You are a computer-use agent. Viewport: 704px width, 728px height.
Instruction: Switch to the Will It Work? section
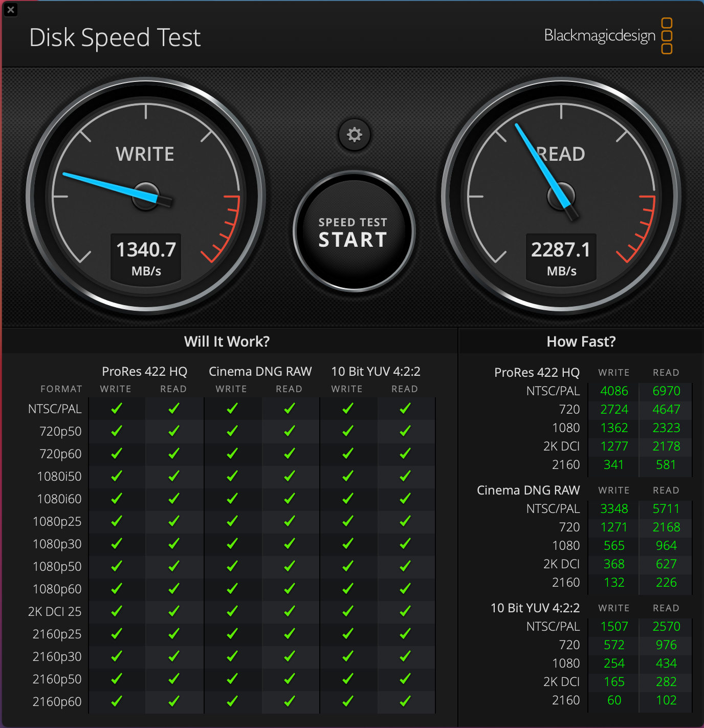pyautogui.click(x=227, y=341)
